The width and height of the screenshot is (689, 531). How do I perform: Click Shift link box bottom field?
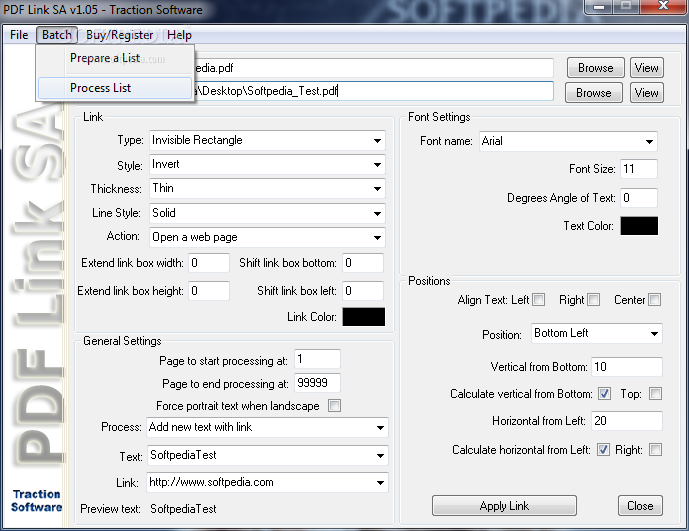point(363,263)
